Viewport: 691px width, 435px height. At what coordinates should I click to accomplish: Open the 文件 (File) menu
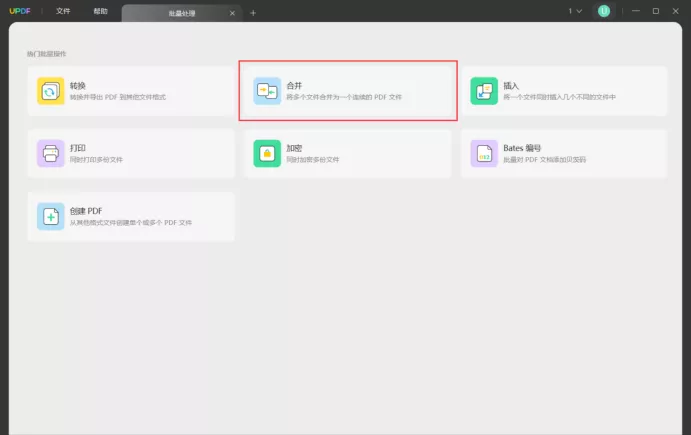coord(63,11)
